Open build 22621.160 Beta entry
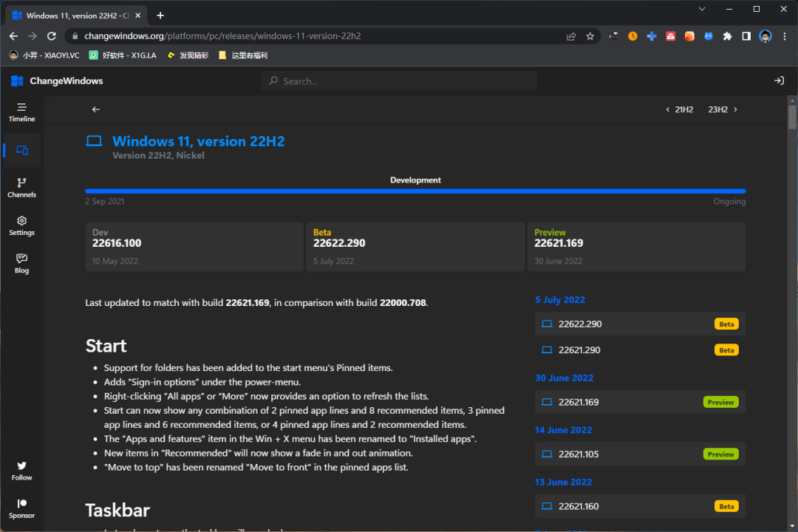The height and width of the screenshot is (532, 798). 640,506
